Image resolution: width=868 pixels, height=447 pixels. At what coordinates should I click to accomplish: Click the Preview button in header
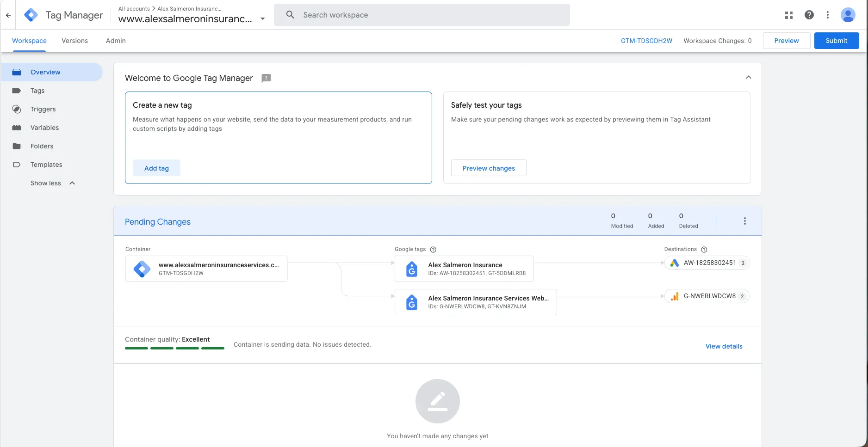(787, 41)
